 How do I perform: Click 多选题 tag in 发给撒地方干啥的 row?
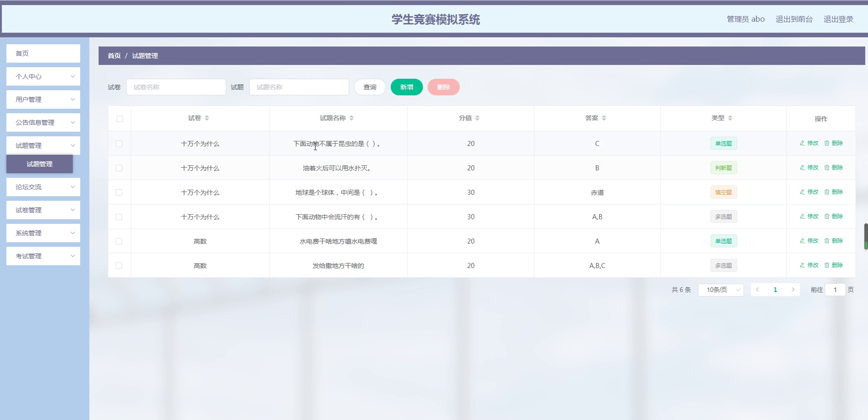point(723,265)
